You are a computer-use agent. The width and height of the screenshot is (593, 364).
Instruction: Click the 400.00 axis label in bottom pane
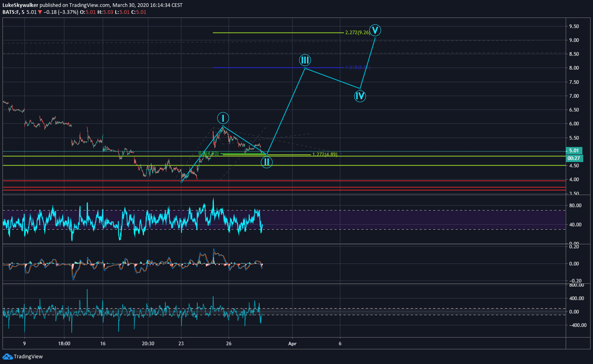coord(577,298)
